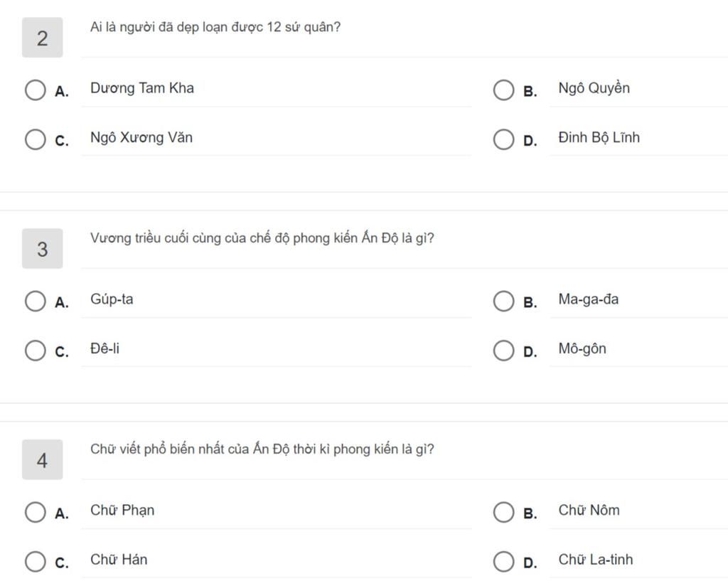Screen dimensions: 728x581
Task: Pick radio button D Đinh Bộ Lĩnh
Action: coord(504,139)
